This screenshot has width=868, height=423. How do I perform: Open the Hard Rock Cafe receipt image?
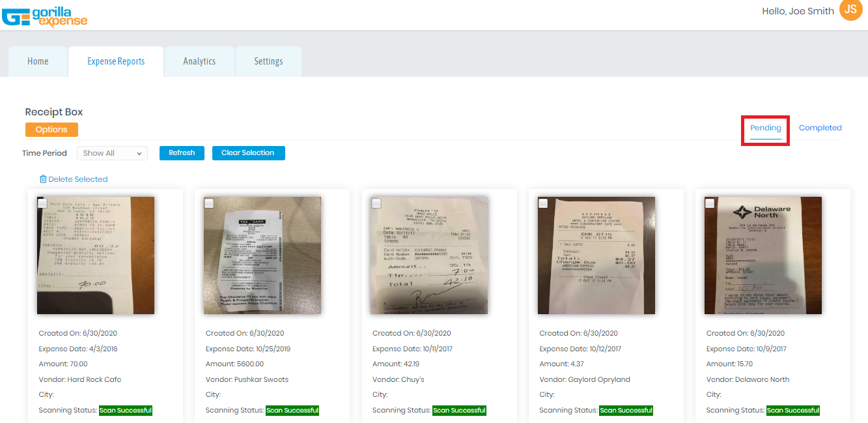96,255
